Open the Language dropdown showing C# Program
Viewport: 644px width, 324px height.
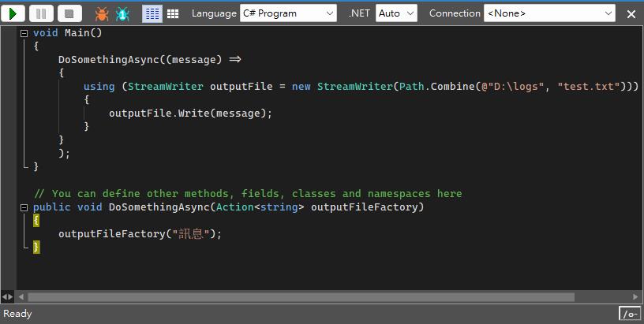coord(288,13)
